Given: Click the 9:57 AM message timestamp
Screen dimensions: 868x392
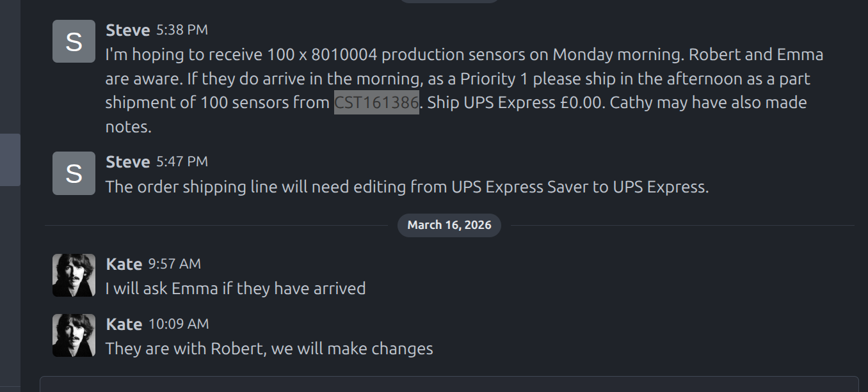Looking at the screenshot, I should point(174,264).
